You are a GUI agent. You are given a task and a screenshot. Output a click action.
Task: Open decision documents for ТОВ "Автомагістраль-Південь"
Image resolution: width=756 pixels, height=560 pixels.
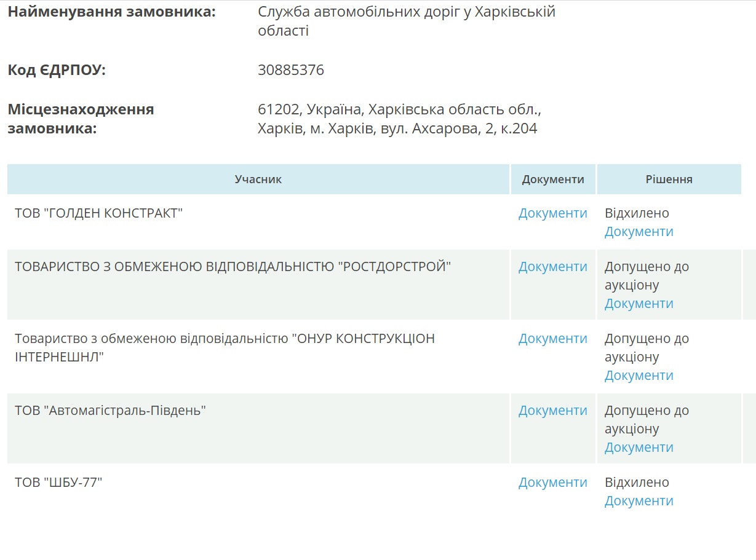tap(639, 448)
